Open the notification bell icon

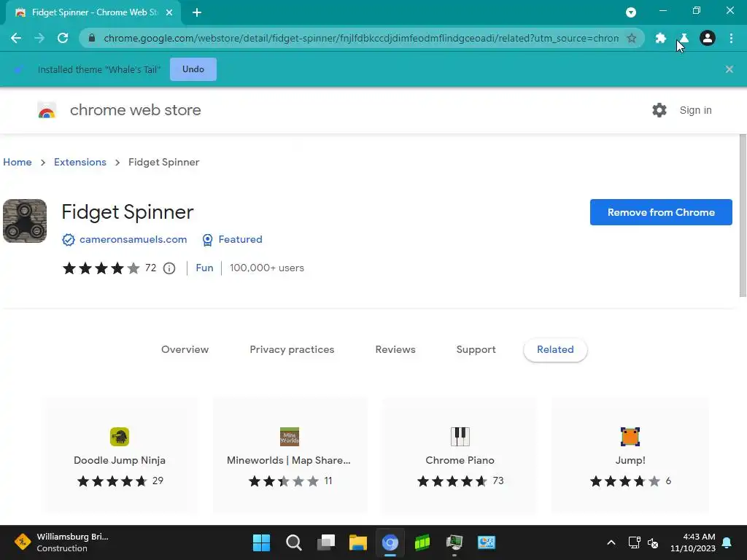coord(727,542)
